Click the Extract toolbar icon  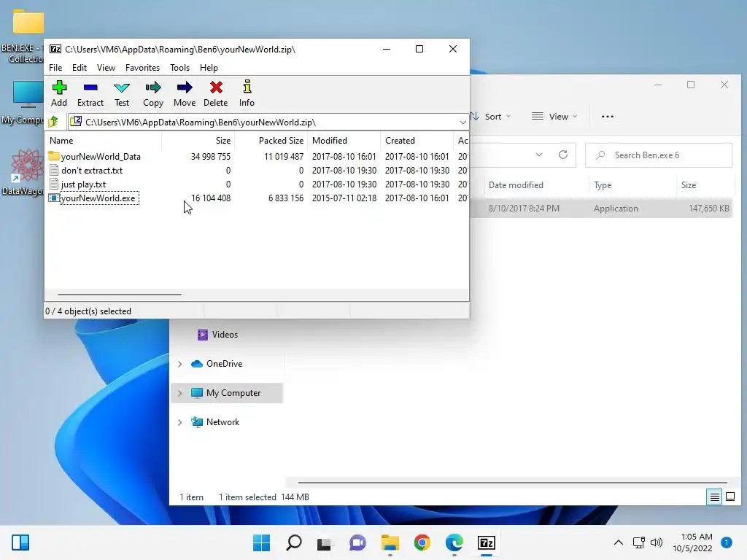(x=90, y=93)
